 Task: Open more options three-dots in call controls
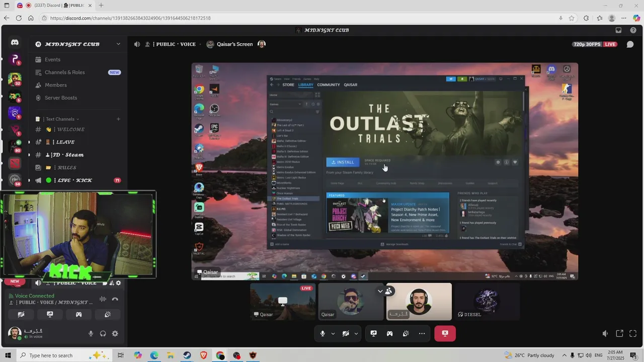coord(422,333)
